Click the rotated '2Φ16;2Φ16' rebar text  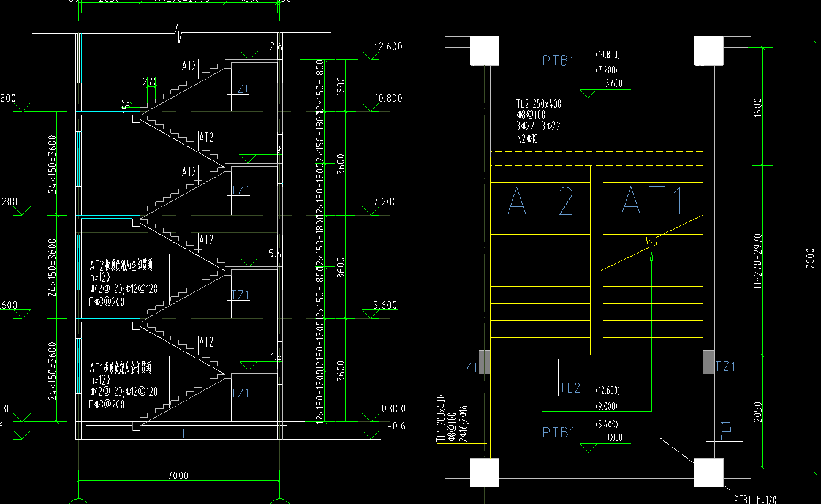click(464, 423)
